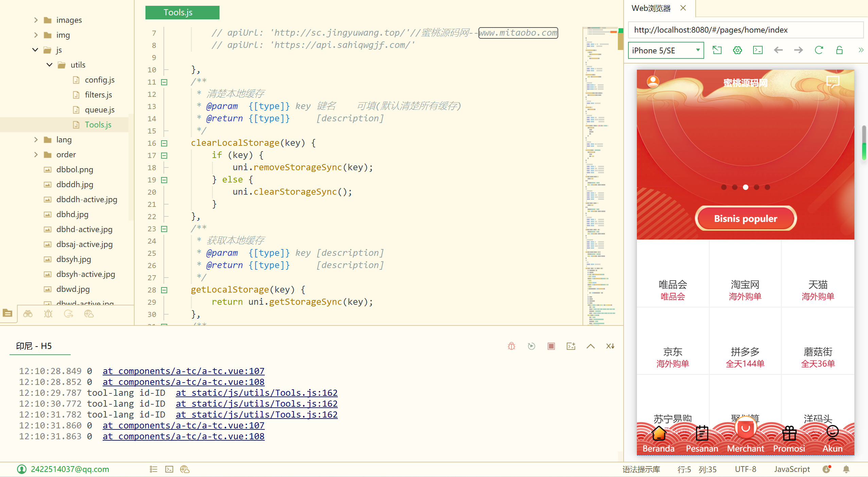Fold the comment block at line 11
Image resolution: width=868 pixels, height=477 pixels.
pyautogui.click(x=164, y=82)
